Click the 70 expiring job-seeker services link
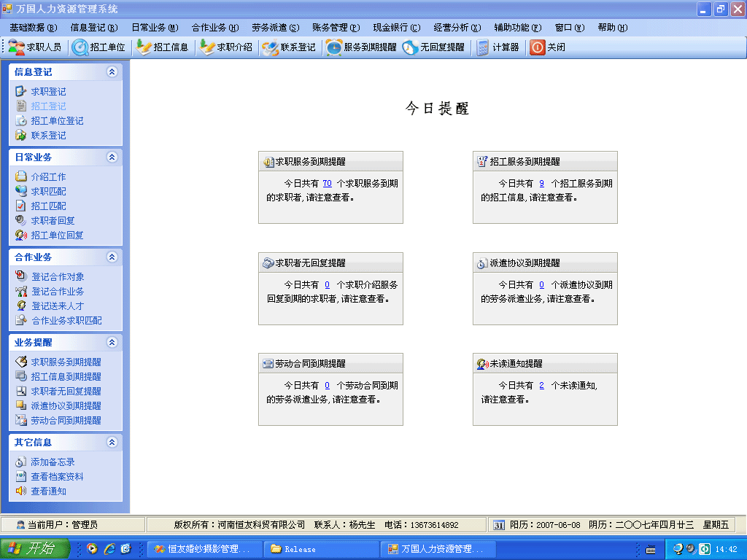This screenshot has height=560, width=747. pos(327,184)
